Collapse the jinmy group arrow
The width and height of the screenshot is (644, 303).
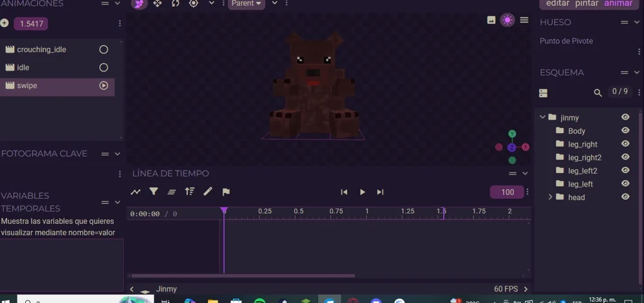tap(542, 117)
